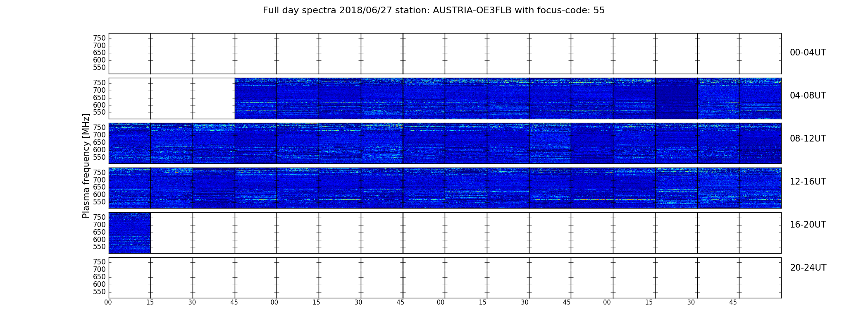This screenshot has width=868, height=331.
Task: Select the '12-16UT' row label
Action: coord(808,182)
